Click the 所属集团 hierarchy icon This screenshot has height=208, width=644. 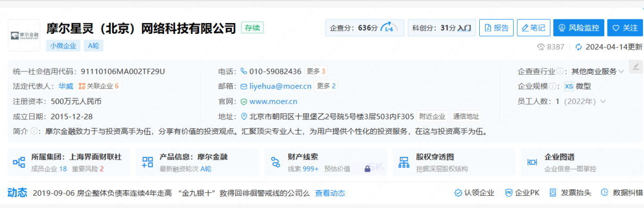[x=20, y=162]
